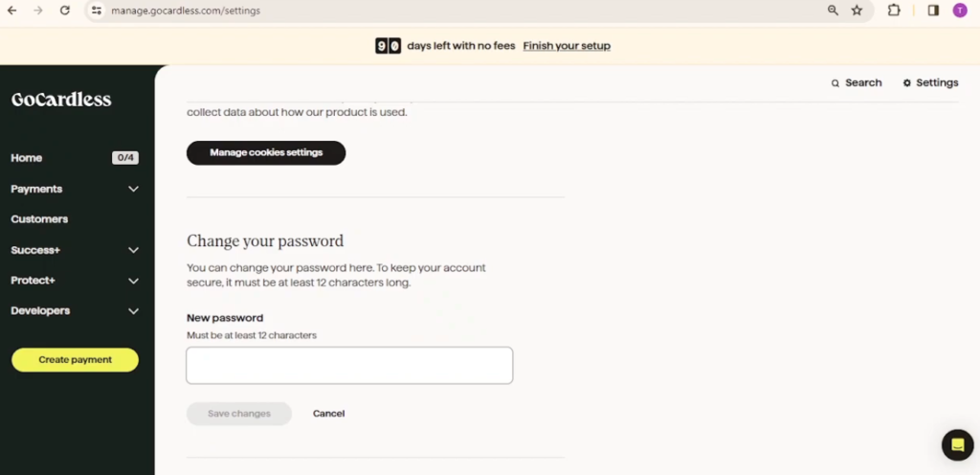
Task: Click the GoCardless logo in the sidebar
Action: [x=61, y=100]
